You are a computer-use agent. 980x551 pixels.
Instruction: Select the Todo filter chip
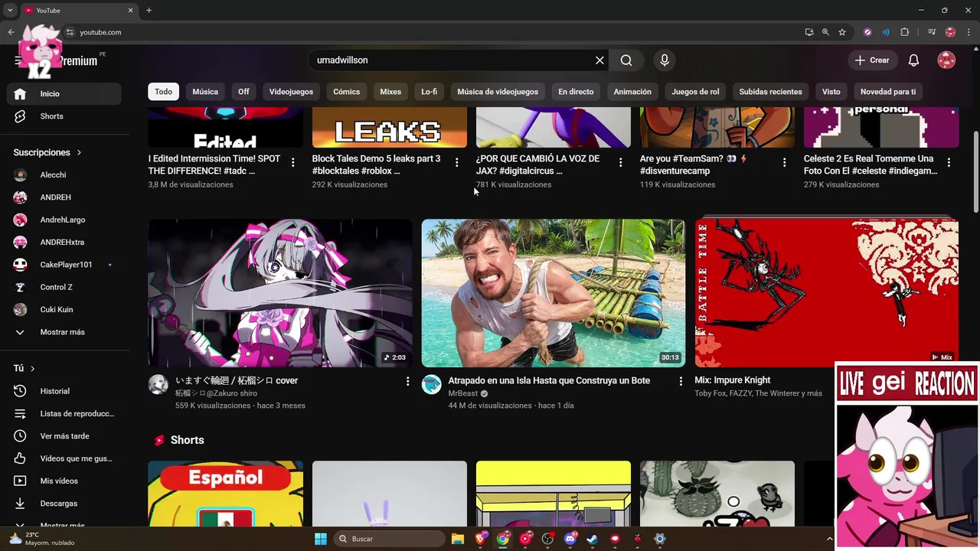[x=164, y=92]
